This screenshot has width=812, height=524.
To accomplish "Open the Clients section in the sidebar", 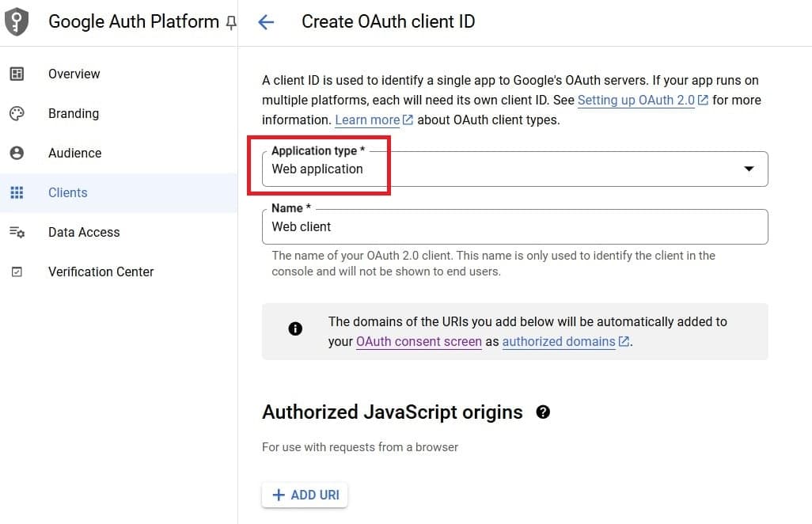I will click(x=67, y=192).
